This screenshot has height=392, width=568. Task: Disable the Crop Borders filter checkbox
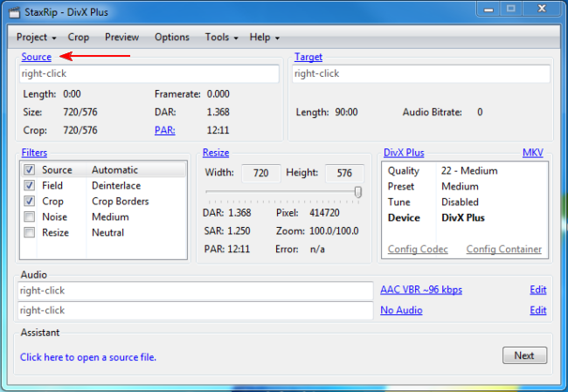[30, 202]
